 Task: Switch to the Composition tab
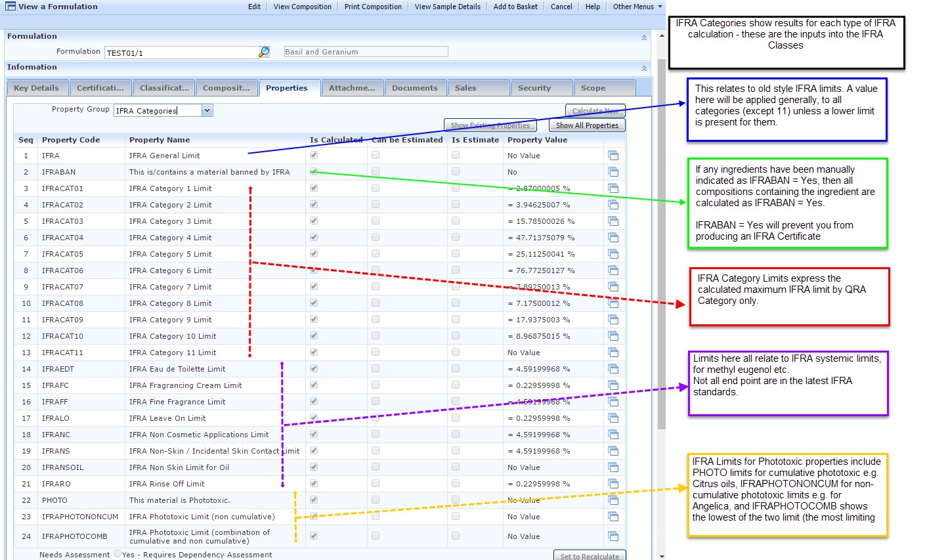(227, 87)
